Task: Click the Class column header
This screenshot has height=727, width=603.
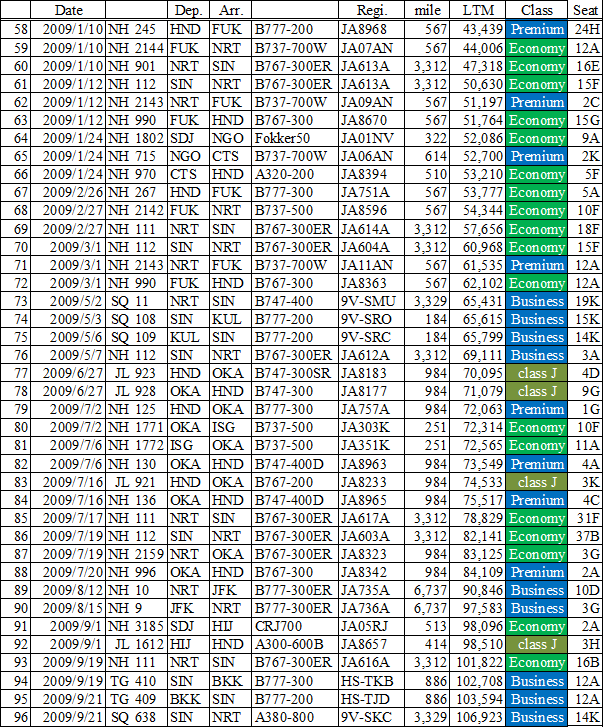Action: point(536,10)
